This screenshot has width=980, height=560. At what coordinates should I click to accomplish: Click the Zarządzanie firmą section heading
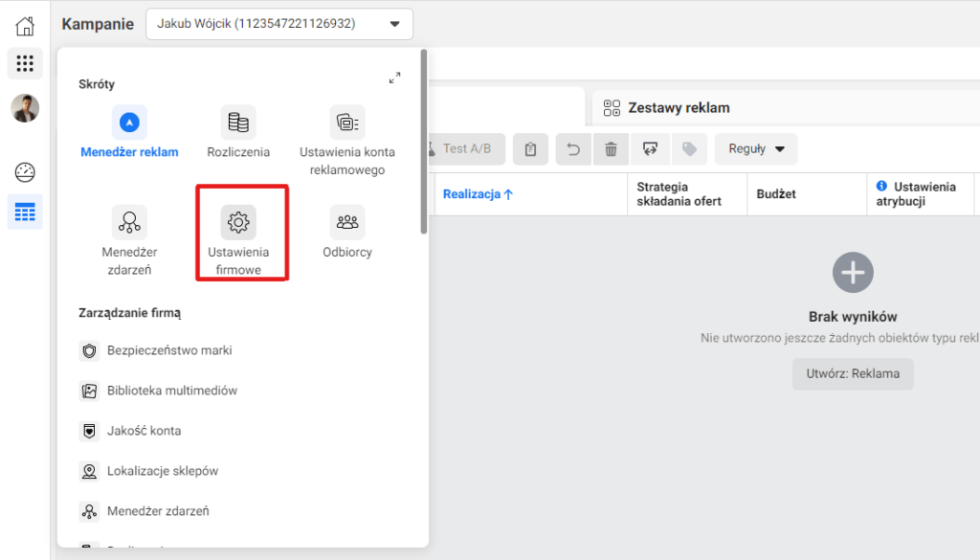pos(129,313)
